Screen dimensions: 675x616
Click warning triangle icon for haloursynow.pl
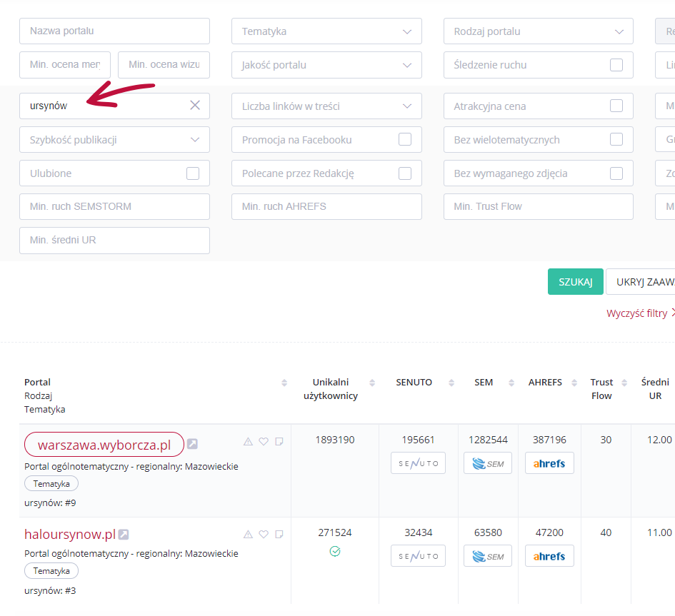pyautogui.click(x=248, y=535)
